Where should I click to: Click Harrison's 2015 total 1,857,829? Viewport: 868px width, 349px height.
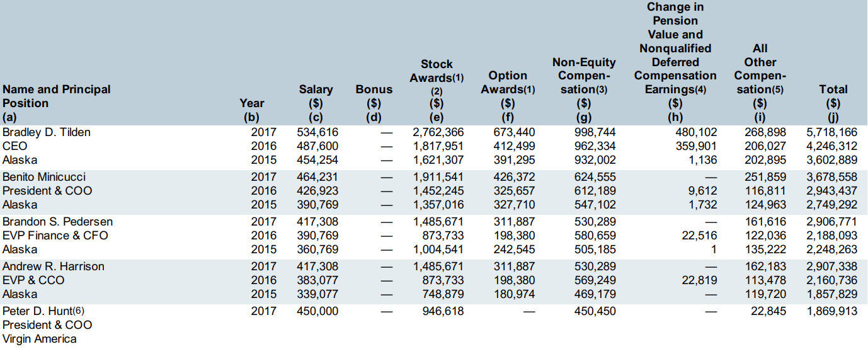click(831, 294)
